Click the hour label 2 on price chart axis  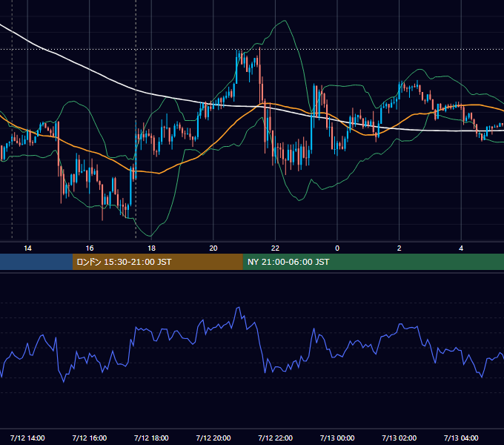399,248
